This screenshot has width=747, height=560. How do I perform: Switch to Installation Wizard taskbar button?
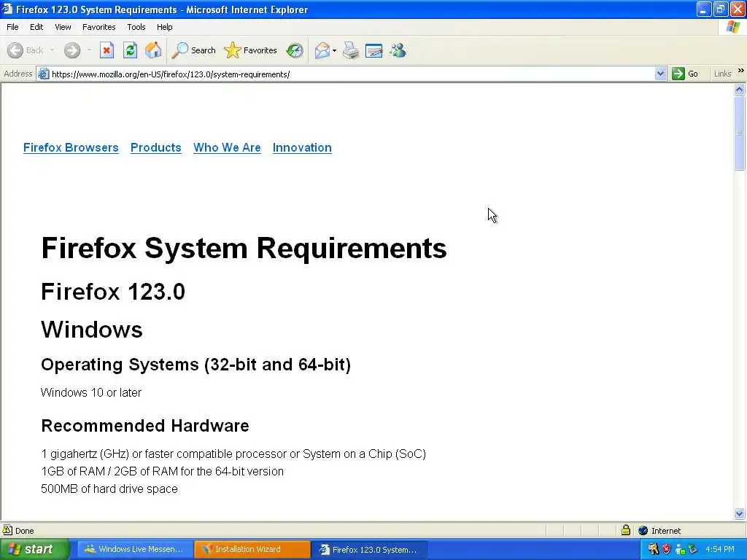pos(252,550)
